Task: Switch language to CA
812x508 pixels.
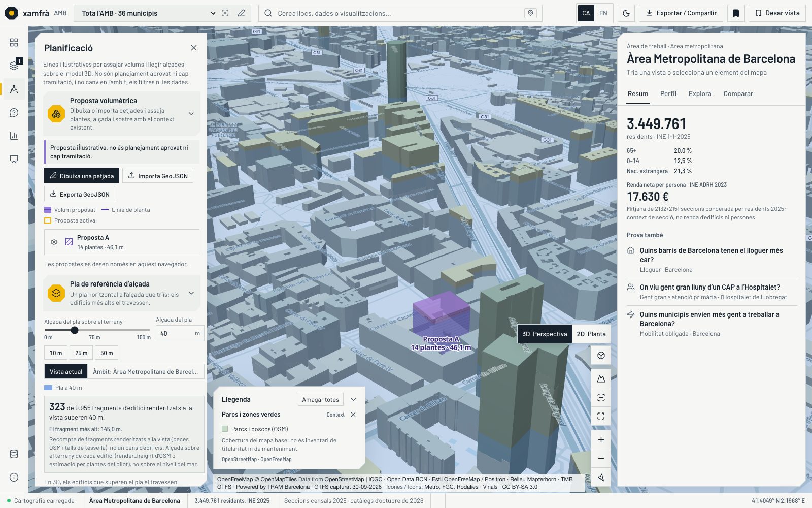Action: [x=586, y=13]
